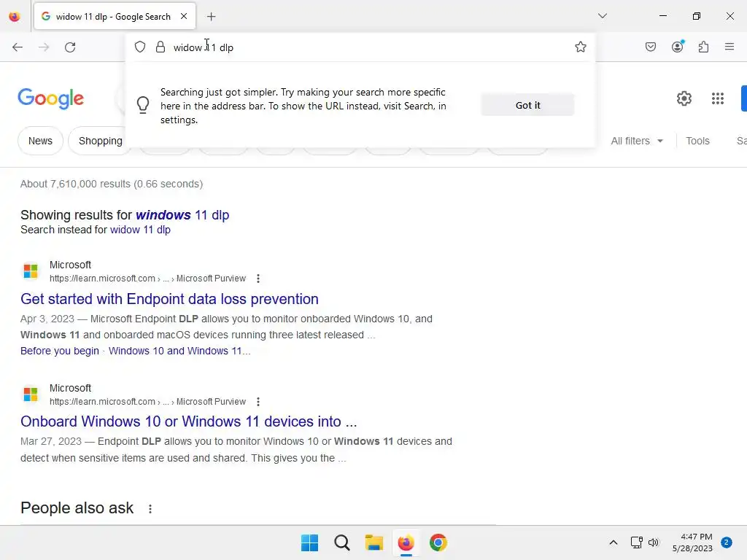Click the site security padlock icon
The height and width of the screenshot is (560, 747).
pyautogui.click(x=160, y=47)
